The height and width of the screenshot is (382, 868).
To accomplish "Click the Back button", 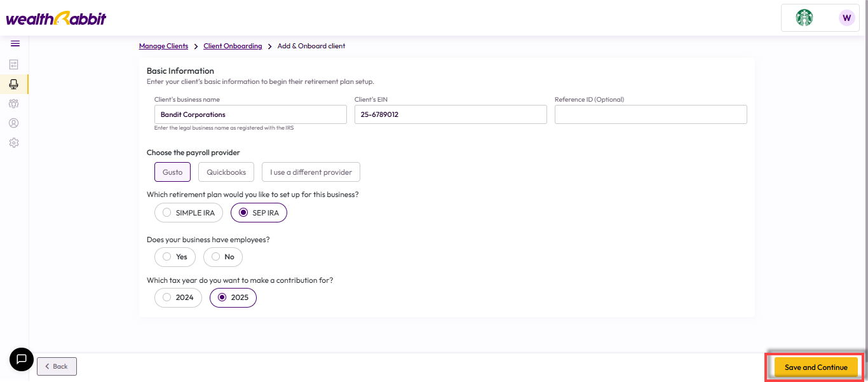I will (x=57, y=366).
